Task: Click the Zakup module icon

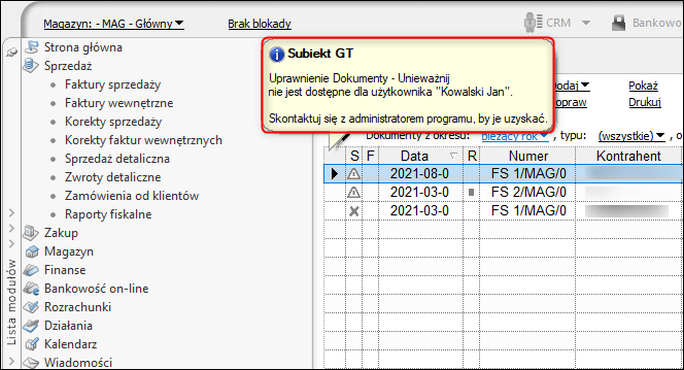Action: [x=31, y=233]
